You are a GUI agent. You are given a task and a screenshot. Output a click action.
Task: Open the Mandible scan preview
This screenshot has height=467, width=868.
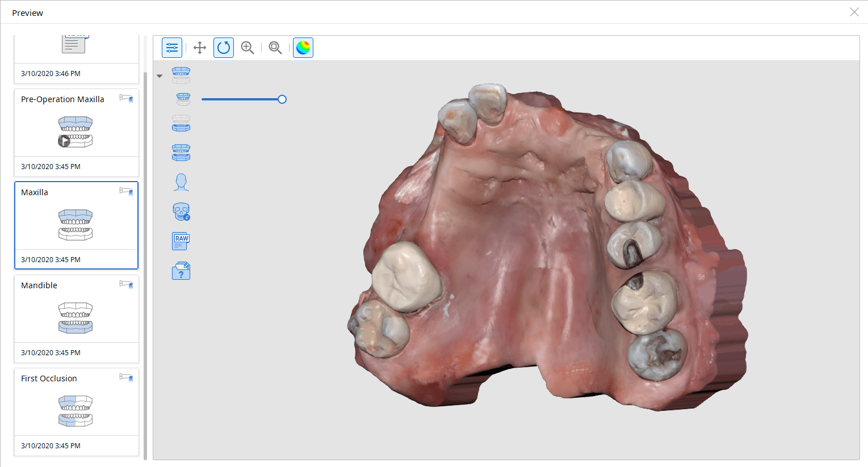[76, 318]
